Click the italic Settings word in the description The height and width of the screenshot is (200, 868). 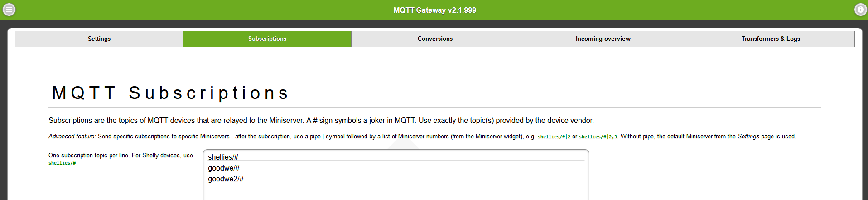click(x=748, y=137)
